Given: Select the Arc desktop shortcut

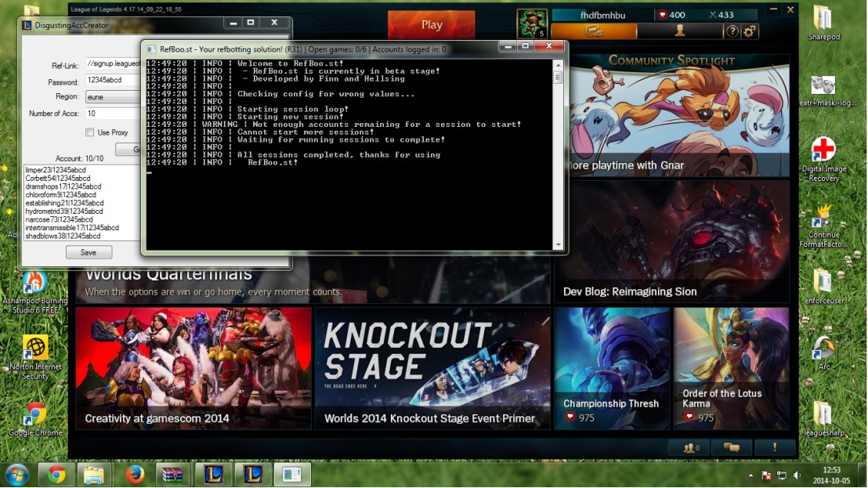Looking at the screenshot, I should click(823, 352).
